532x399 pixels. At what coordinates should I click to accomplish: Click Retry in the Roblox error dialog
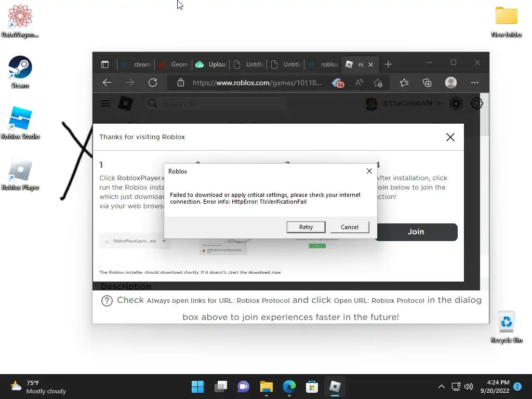point(305,227)
